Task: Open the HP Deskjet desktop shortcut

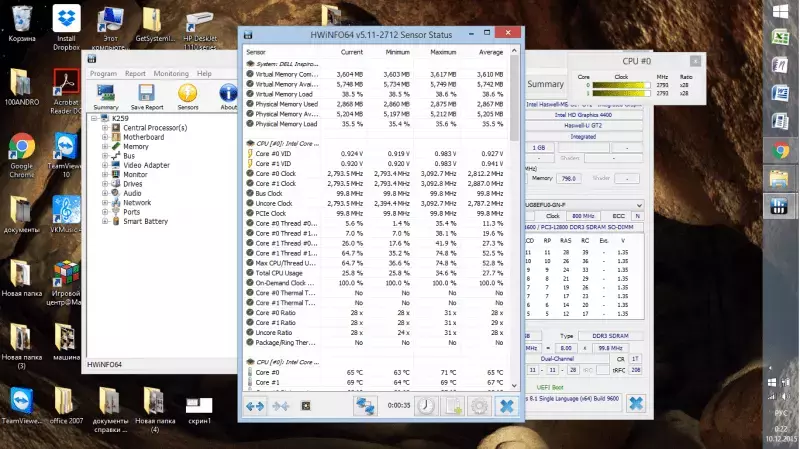Action: tap(200, 30)
